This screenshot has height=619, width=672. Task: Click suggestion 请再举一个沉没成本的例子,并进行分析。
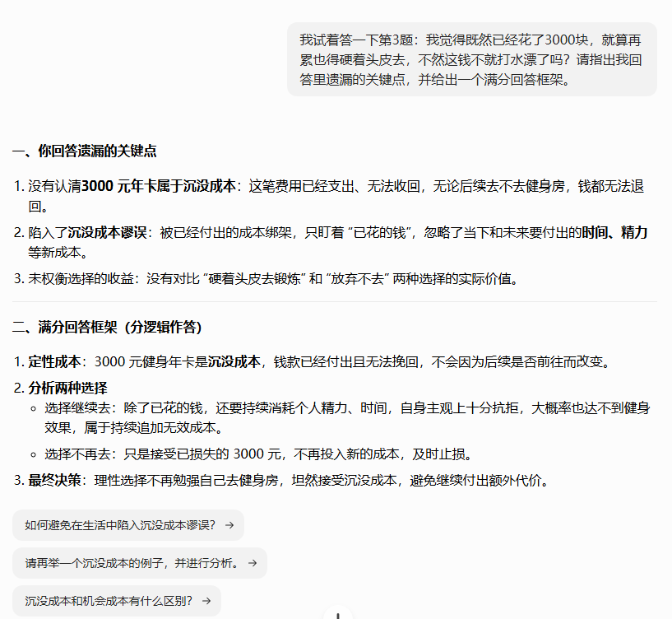tap(140, 563)
